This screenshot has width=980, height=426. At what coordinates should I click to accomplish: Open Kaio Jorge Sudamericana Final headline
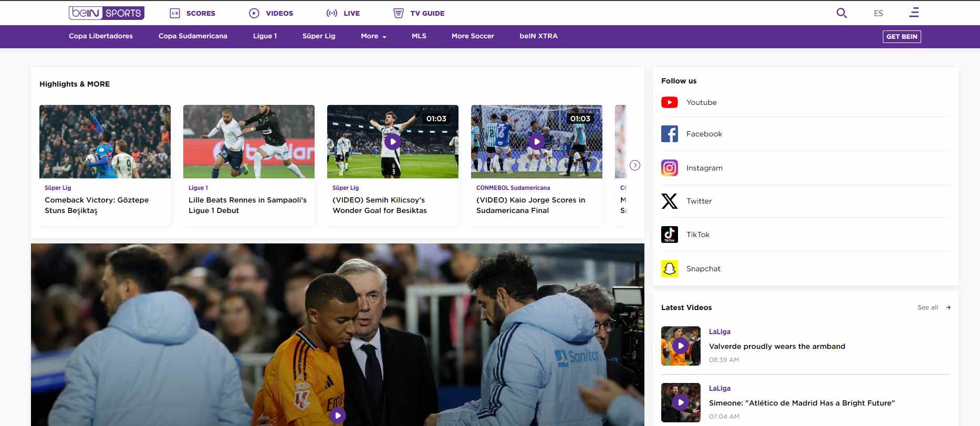coord(530,205)
